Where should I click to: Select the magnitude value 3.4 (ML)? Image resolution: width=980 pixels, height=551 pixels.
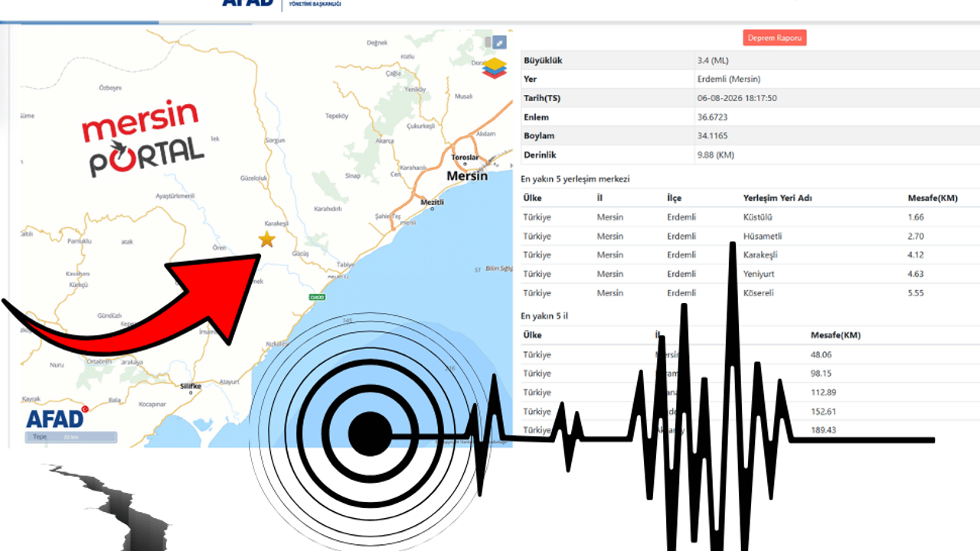coord(714,60)
